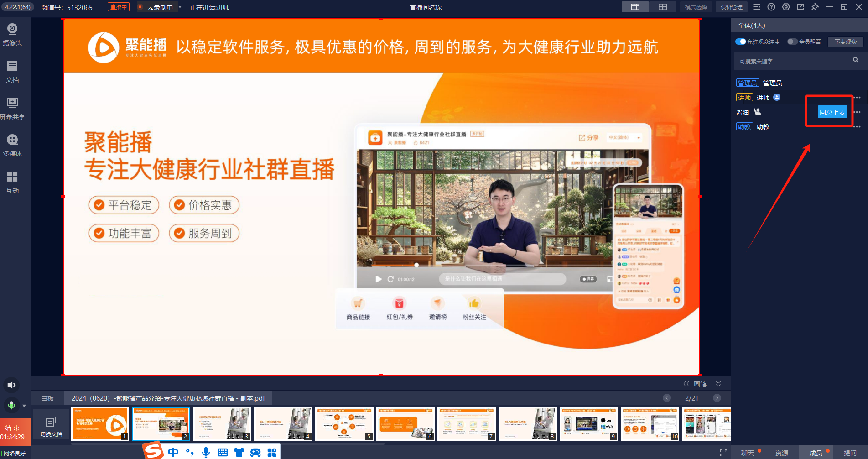Open the 云录制中 recording dropdown
Screen dimensions: 868x459
(180, 7)
